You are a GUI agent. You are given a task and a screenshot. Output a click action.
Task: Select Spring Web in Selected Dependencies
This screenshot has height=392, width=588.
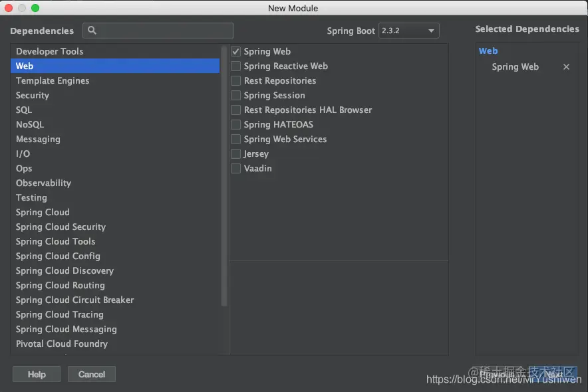point(515,66)
